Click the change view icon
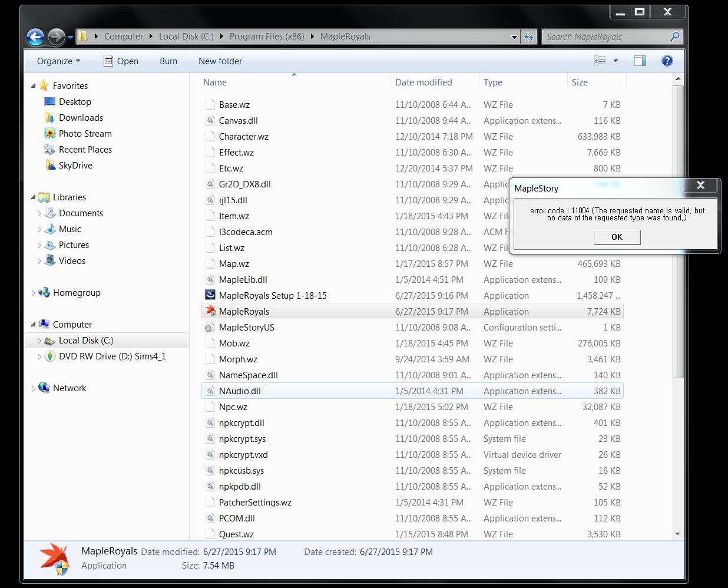This screenshot has width=728, height=588. pos(600,61)
